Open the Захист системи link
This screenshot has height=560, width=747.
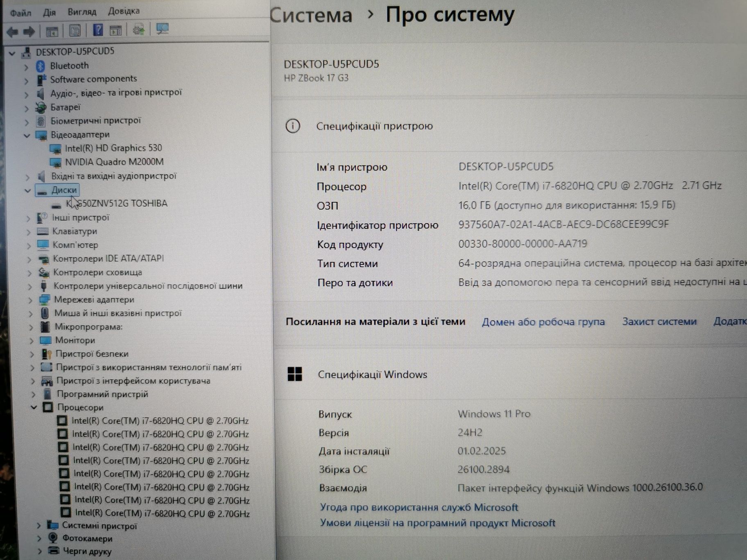pos(659,321)
